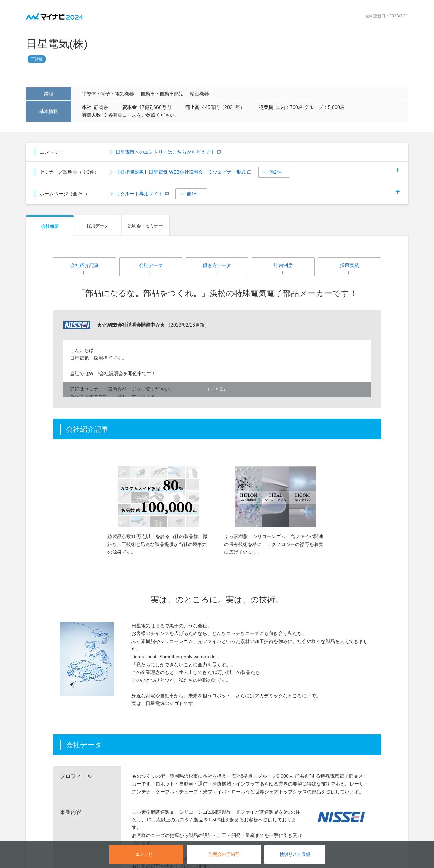Click the マイナビ2024 logo

pos(55,16)
